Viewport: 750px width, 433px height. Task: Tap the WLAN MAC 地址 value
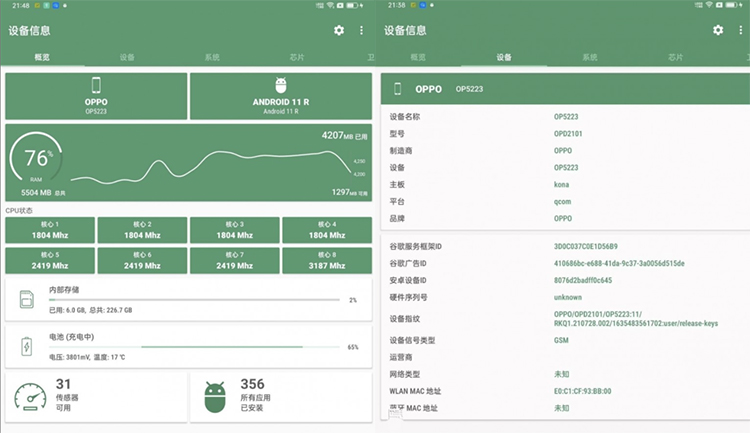pyautogui.click(x=583, y=391)
